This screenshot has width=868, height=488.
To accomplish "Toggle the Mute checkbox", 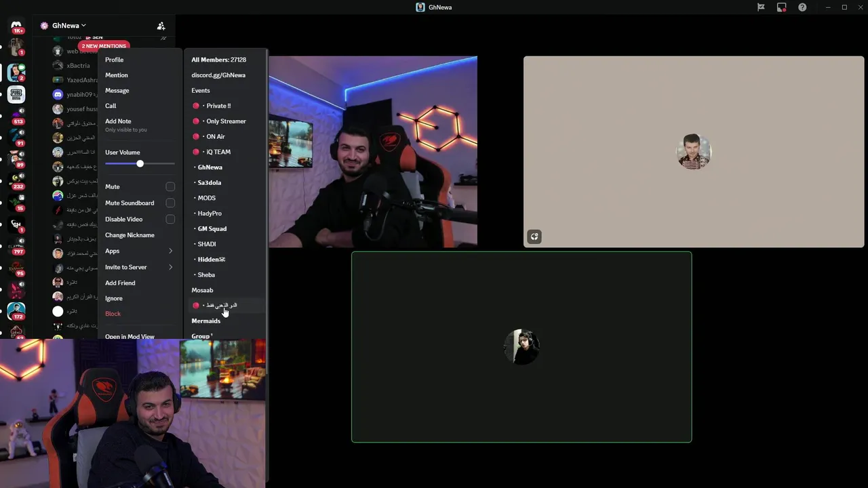I will (x=170, y=186).
